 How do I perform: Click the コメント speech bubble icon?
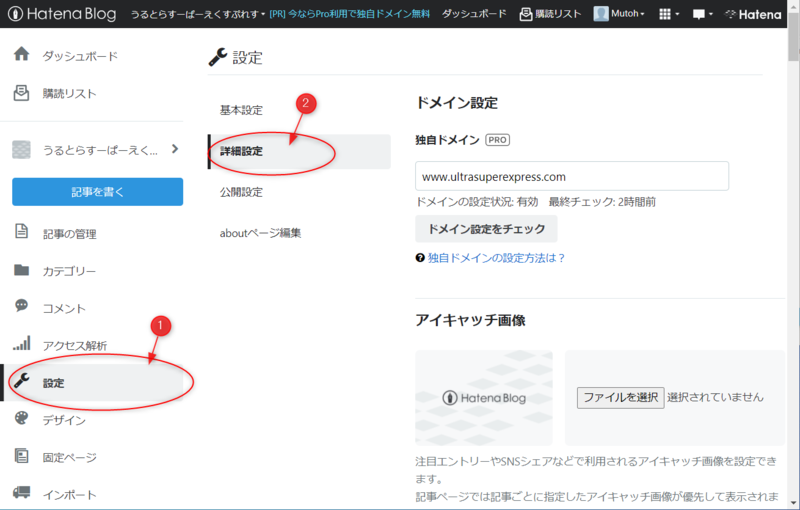point(21,305)
